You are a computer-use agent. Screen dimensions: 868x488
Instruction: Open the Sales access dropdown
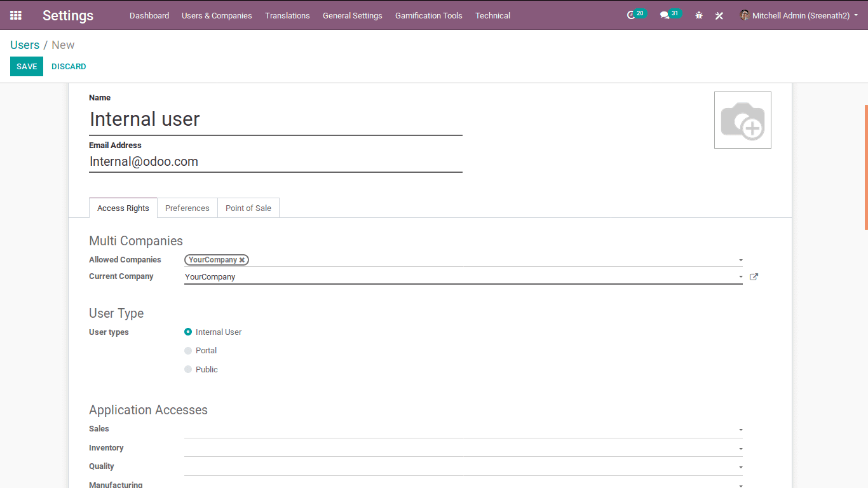(741, 430)
